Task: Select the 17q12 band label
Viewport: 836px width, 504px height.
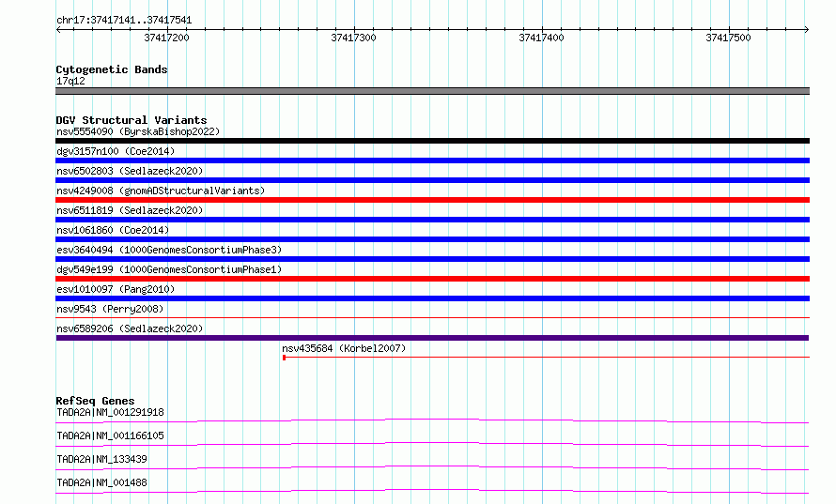Action: tap(70, 81)
